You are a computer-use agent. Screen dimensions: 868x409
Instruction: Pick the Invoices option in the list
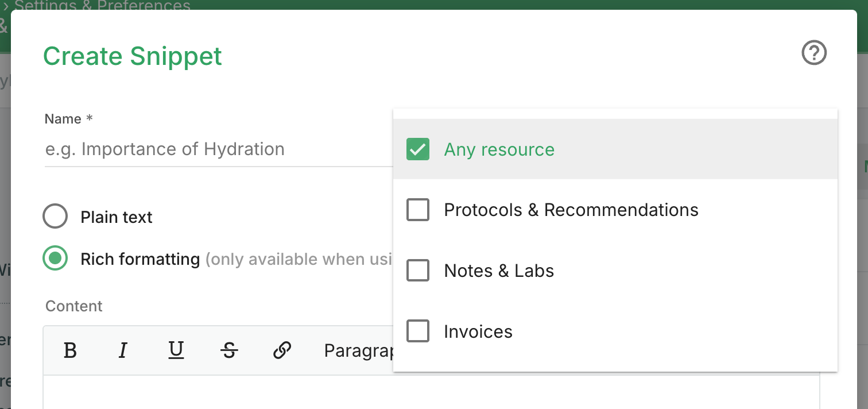click(418, 331)
